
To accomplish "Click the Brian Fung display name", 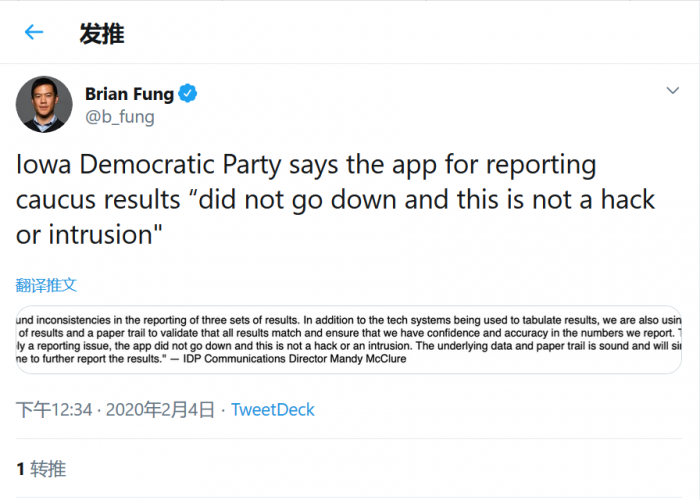I will [129, 94].
